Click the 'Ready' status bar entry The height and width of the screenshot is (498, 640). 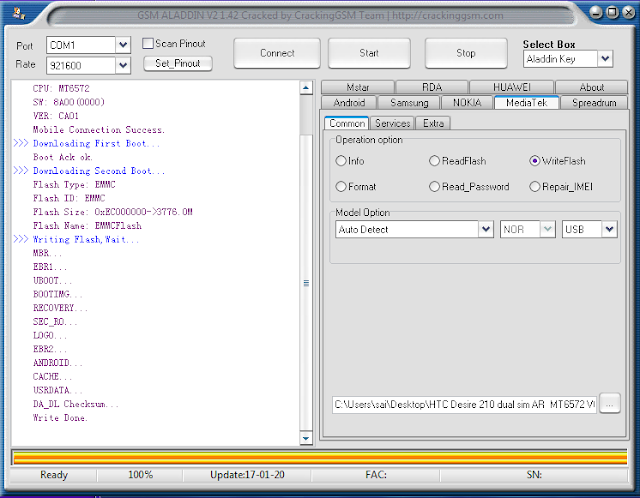click(53, 475)
